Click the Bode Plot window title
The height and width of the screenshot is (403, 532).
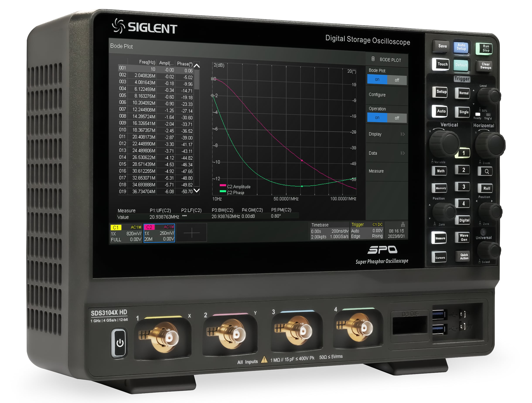click(x=121, y=46)
